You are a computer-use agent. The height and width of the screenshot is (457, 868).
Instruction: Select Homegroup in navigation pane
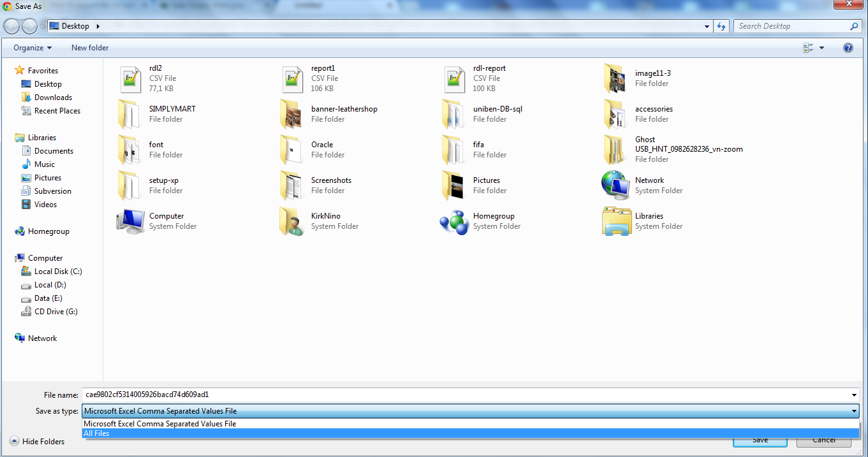point(48,231)
